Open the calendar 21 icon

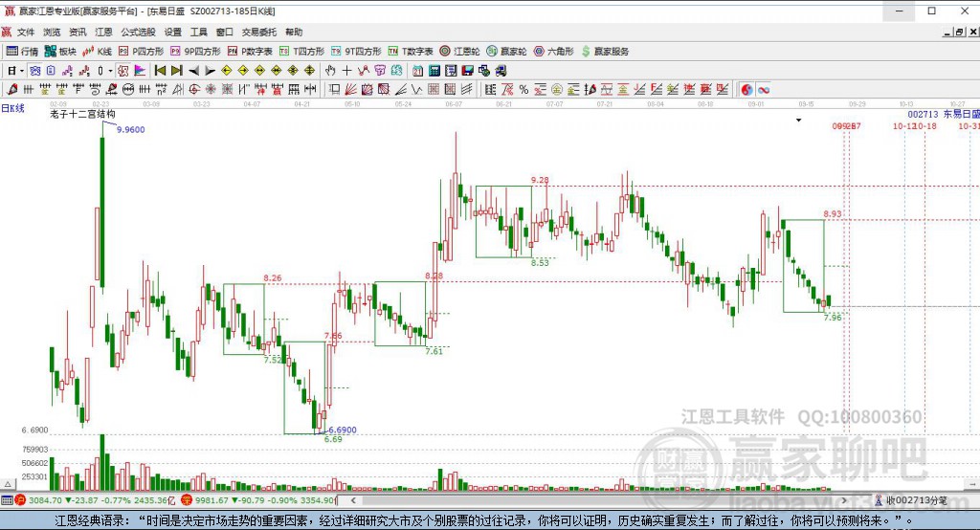[417, 71]
